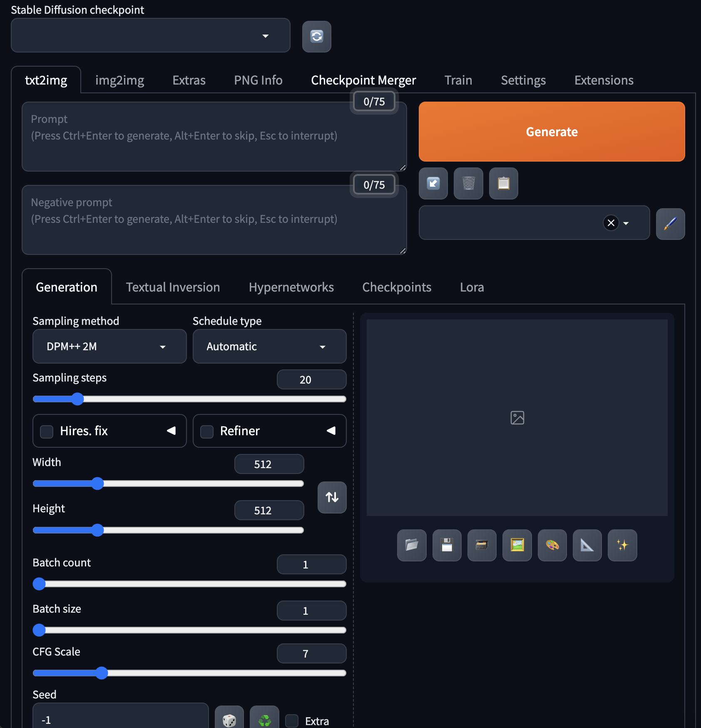Adjust the Height slider

click(x=168, y=530)
